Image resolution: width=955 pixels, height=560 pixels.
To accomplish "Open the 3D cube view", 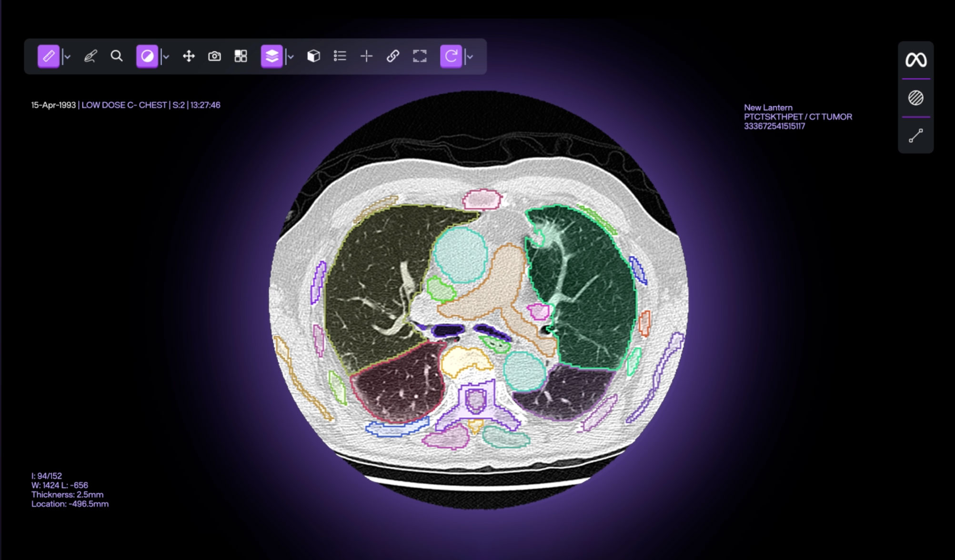I will pyautogui.click(x=313, y=57).
